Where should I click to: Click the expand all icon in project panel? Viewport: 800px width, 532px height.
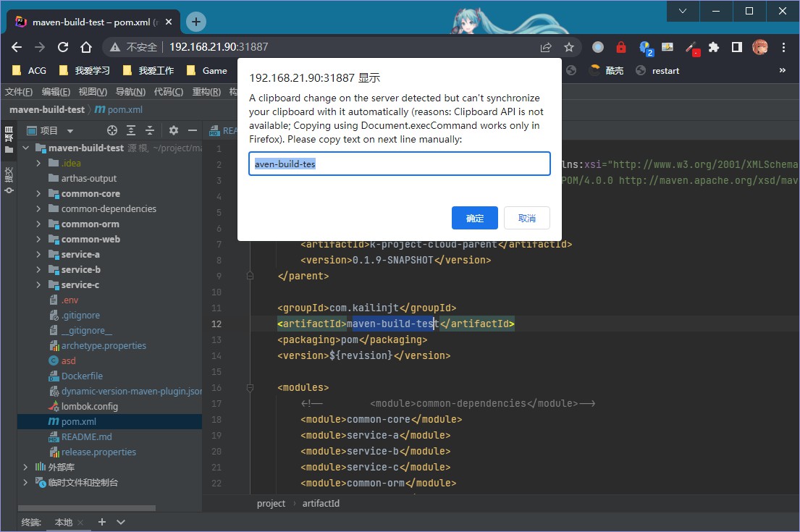click(131, 131)
